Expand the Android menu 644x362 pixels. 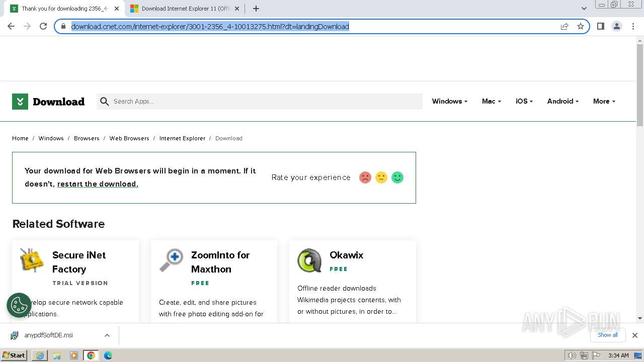click(x=563, y=102)
